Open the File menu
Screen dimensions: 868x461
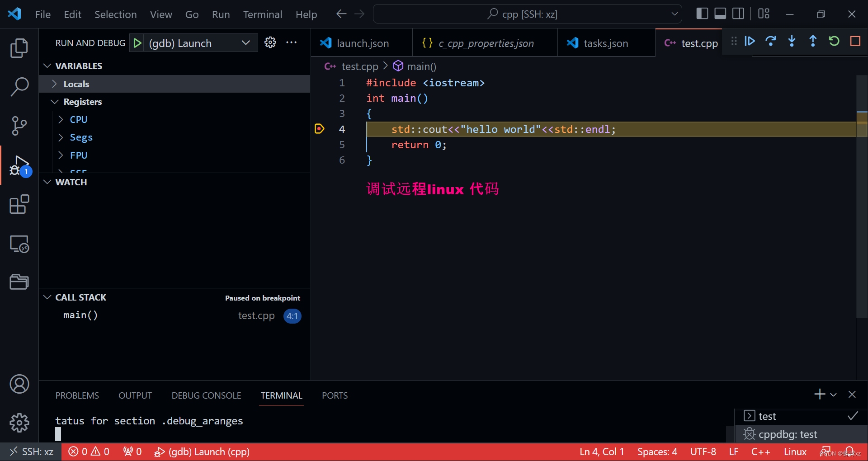pyautogui.click(x=43, y=14)
